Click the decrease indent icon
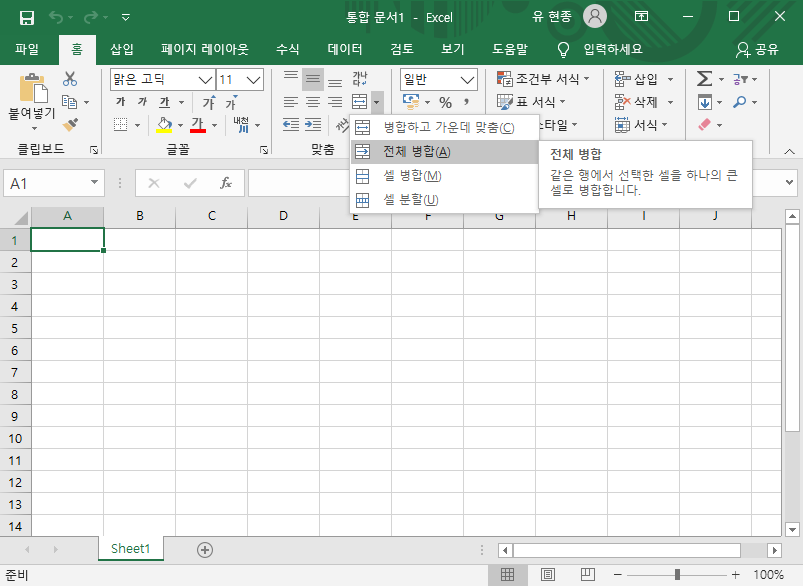803x586 pixels. 291,124
